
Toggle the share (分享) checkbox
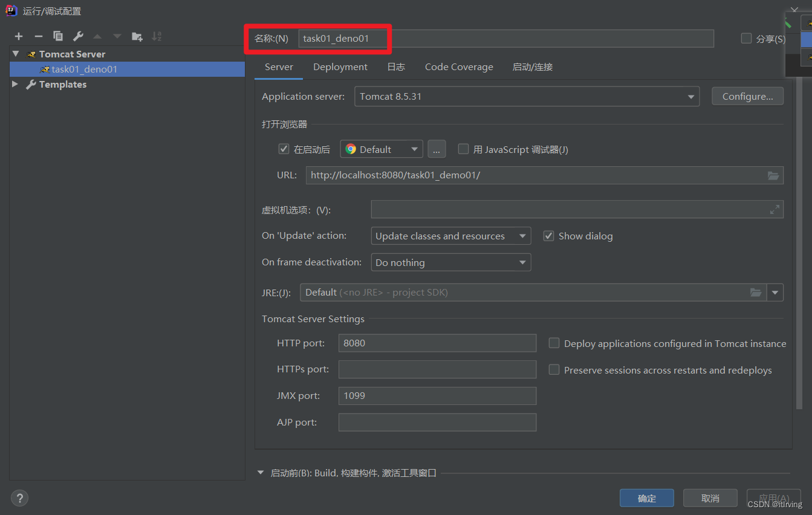[746, 39]
